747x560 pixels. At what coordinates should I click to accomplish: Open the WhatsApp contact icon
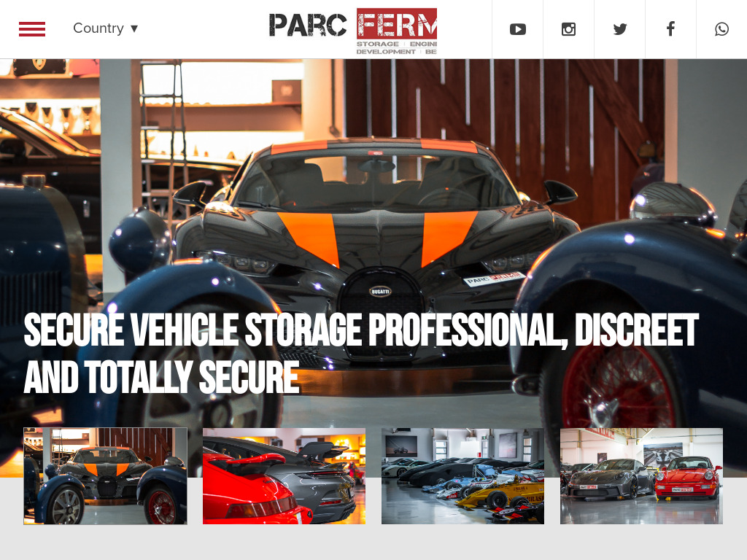coord(721,29)
